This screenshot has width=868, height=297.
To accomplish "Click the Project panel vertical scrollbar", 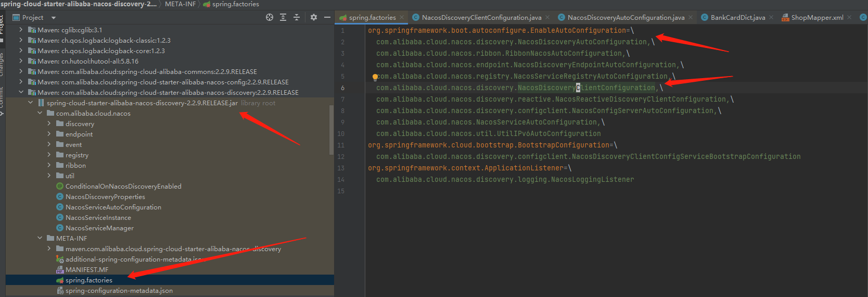I will coord(331,130).
